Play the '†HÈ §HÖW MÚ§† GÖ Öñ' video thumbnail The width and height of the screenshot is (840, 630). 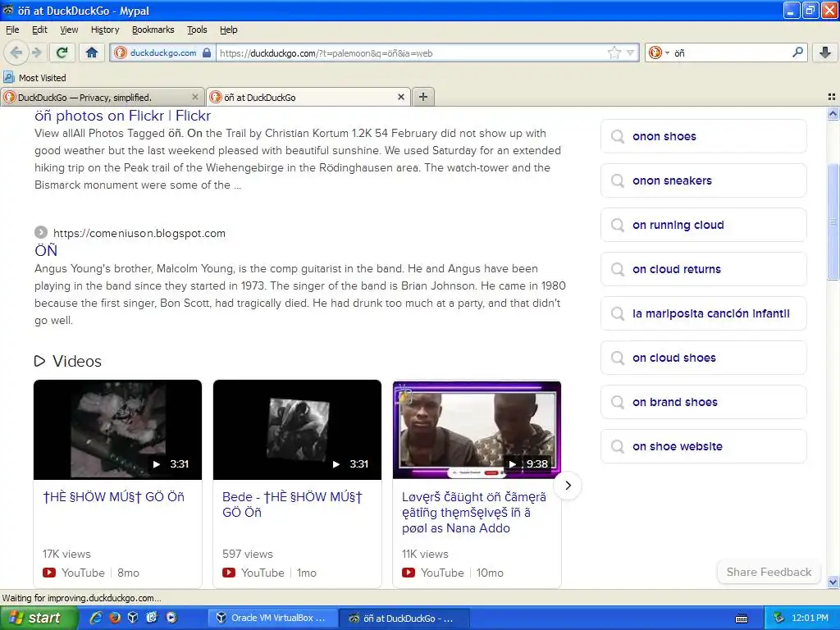tap(118, 430)
